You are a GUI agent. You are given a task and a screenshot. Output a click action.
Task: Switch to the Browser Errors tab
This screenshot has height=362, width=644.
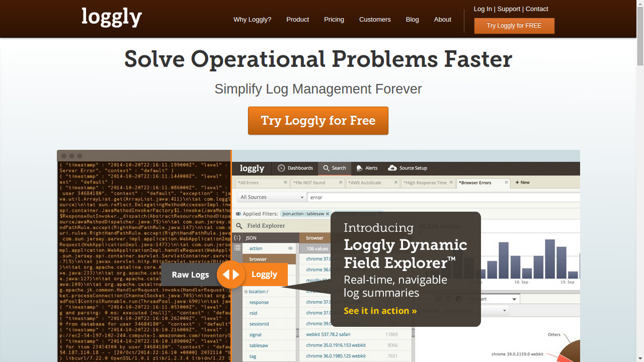coord(483,183)
